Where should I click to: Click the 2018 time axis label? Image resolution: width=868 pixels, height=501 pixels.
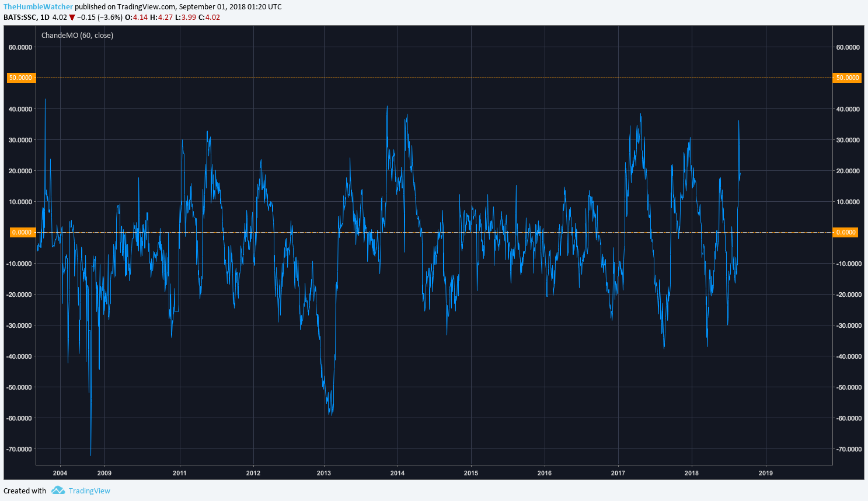(x=692, y=473)
